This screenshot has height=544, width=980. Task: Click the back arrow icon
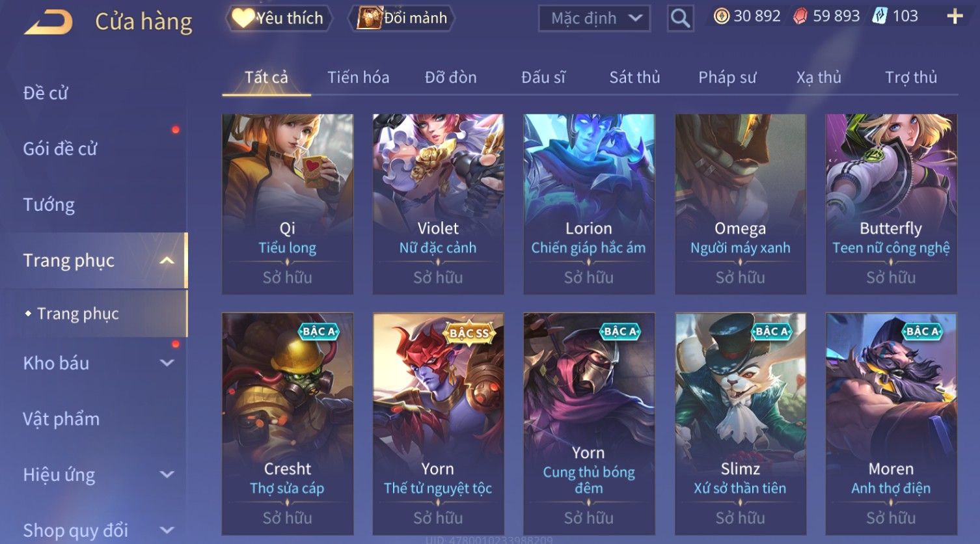(49, 21)
